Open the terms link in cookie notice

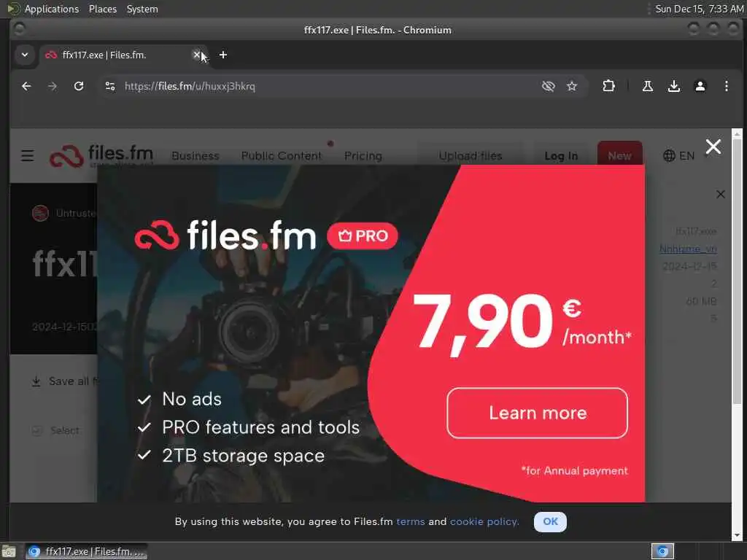(410, 521)
